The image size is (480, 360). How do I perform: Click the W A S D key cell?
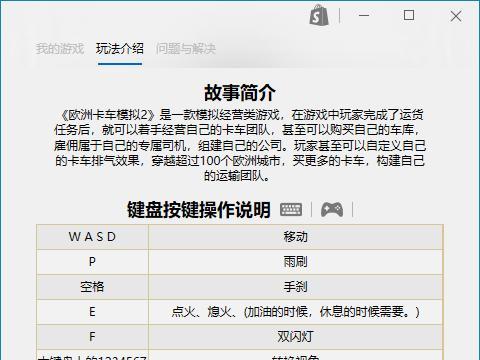(92, 237)
